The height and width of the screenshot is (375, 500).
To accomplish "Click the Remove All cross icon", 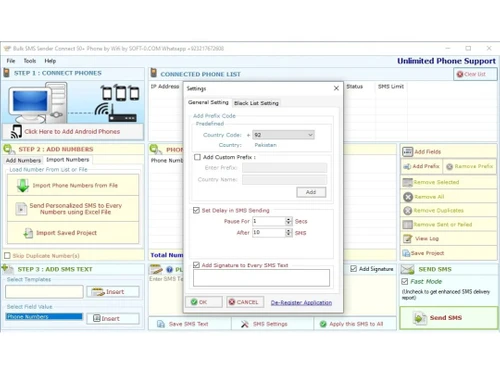I will point(408,197).
